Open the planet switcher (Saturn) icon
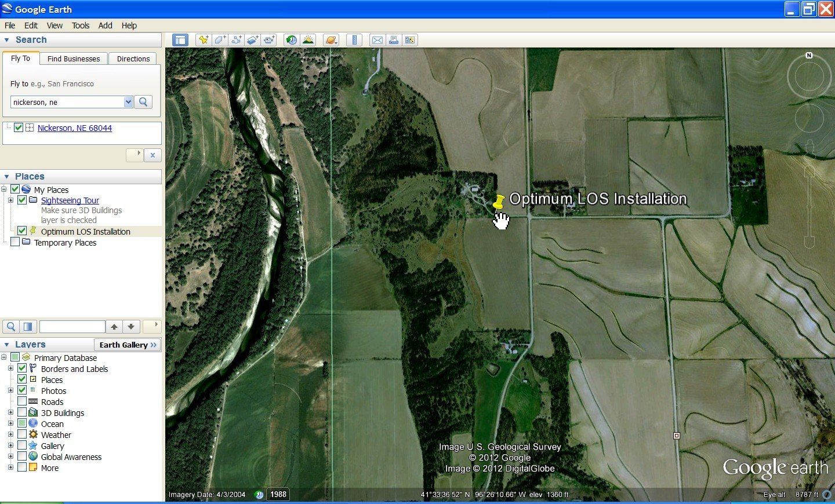Screen dimensions: 835x504 (x=331, y=40)
